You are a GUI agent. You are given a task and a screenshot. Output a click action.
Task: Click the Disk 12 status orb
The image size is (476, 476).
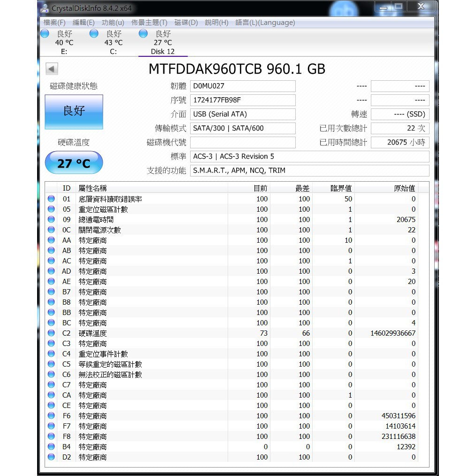click(x=144, y=34)
